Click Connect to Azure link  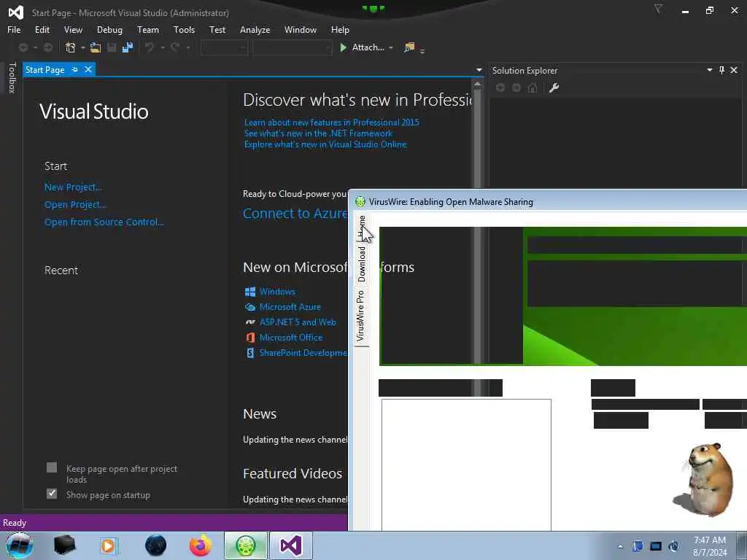(295, 214)
